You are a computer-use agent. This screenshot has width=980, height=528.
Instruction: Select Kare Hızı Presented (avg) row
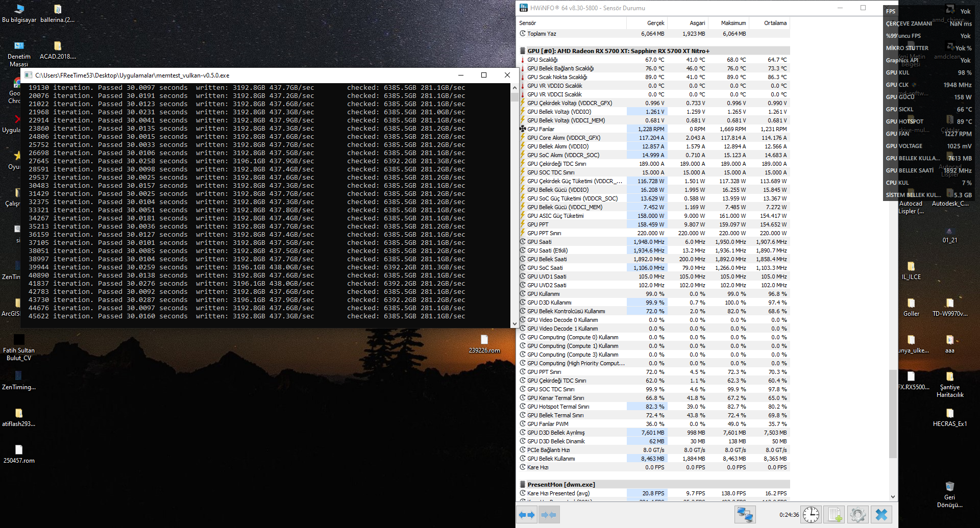(654, 493)
